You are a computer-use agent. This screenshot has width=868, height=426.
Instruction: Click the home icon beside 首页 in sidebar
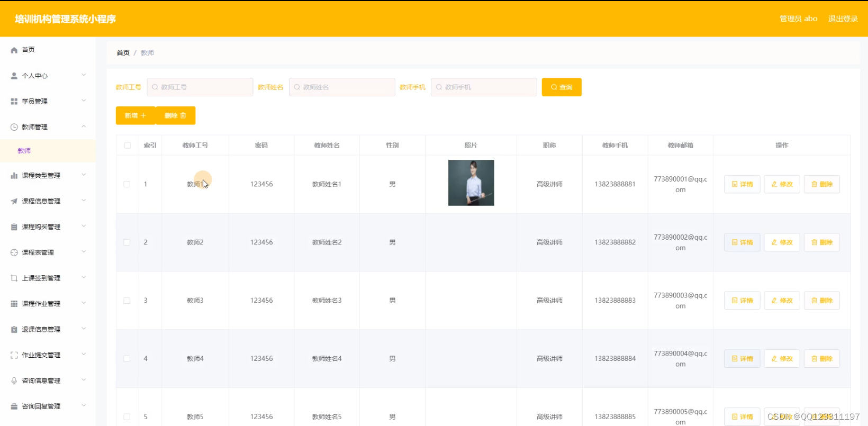click(14, 50)
